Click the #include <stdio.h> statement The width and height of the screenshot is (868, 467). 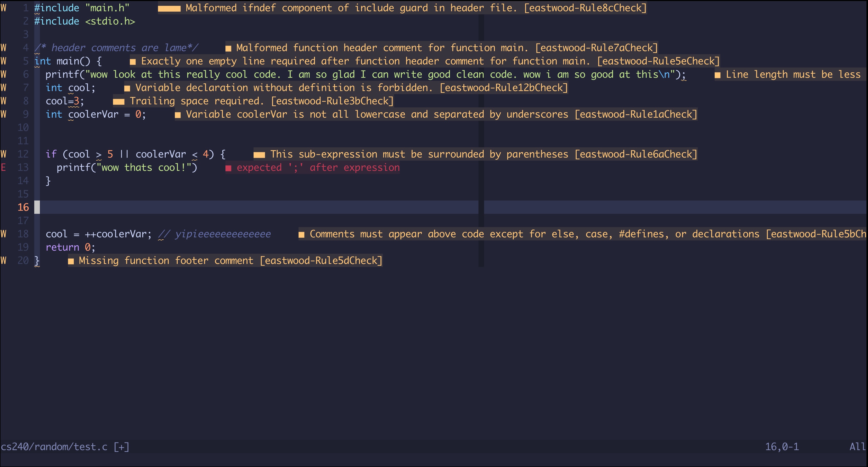tap(84, 21)
